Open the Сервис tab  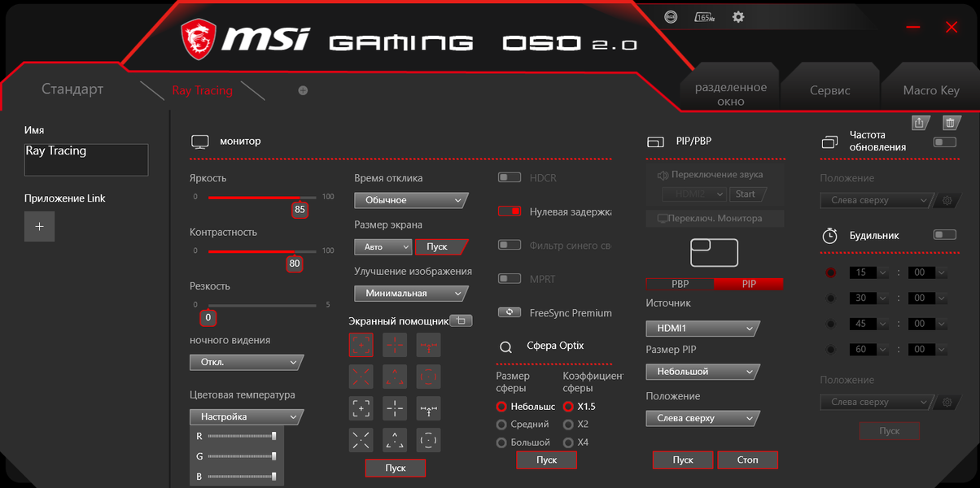(830, 91)
